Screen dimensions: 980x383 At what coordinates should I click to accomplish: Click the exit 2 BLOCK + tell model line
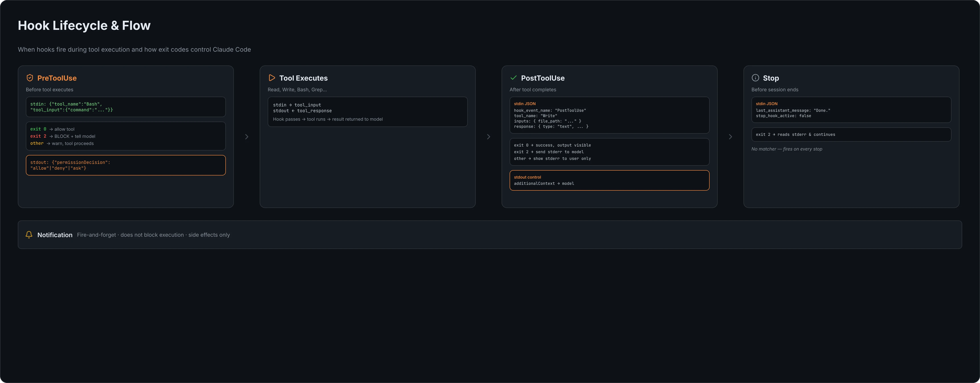63,136
